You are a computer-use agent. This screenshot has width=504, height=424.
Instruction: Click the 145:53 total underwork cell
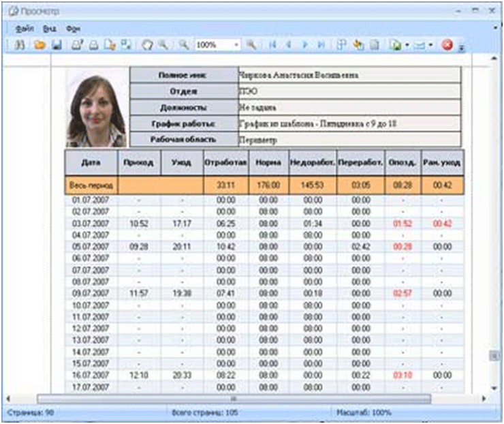pos(313,185)
